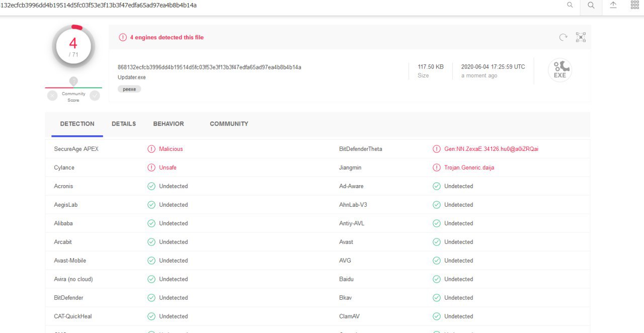The image size is (644, 333).
Task: Click the Undetected check icon for Ad-Aware
Action: coord(437,186)
